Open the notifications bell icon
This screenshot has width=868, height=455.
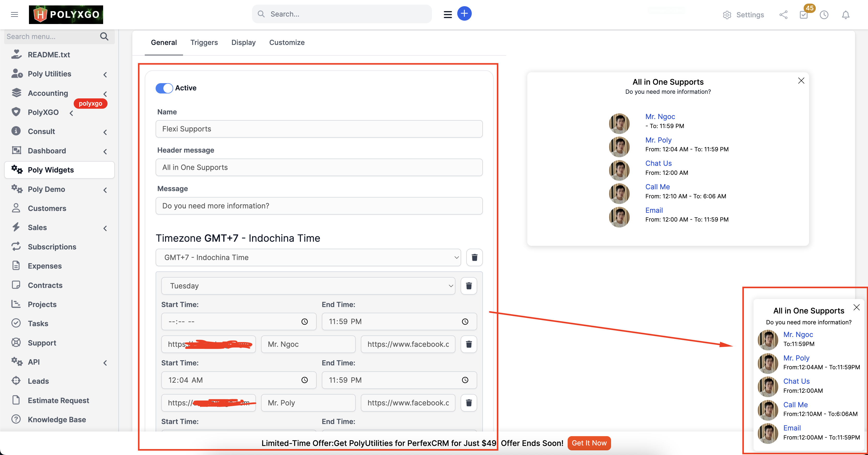(x=846, y=15)
